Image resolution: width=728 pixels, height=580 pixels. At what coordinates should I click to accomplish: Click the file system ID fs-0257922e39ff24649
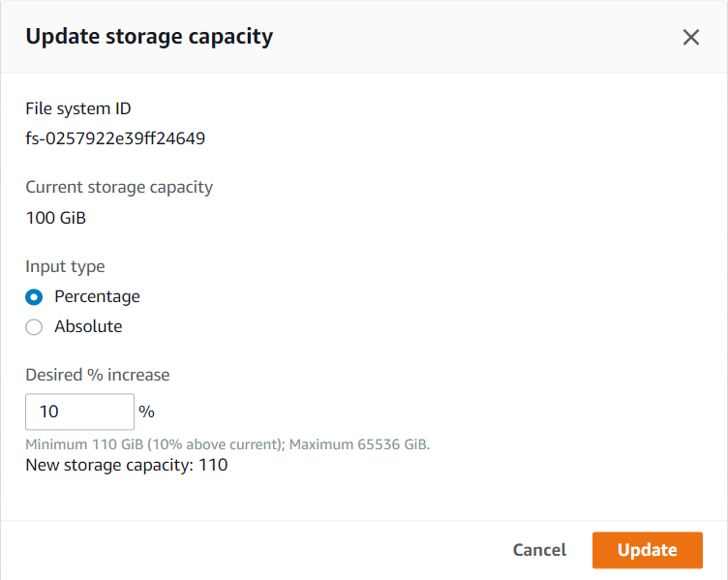pos(115,138)
